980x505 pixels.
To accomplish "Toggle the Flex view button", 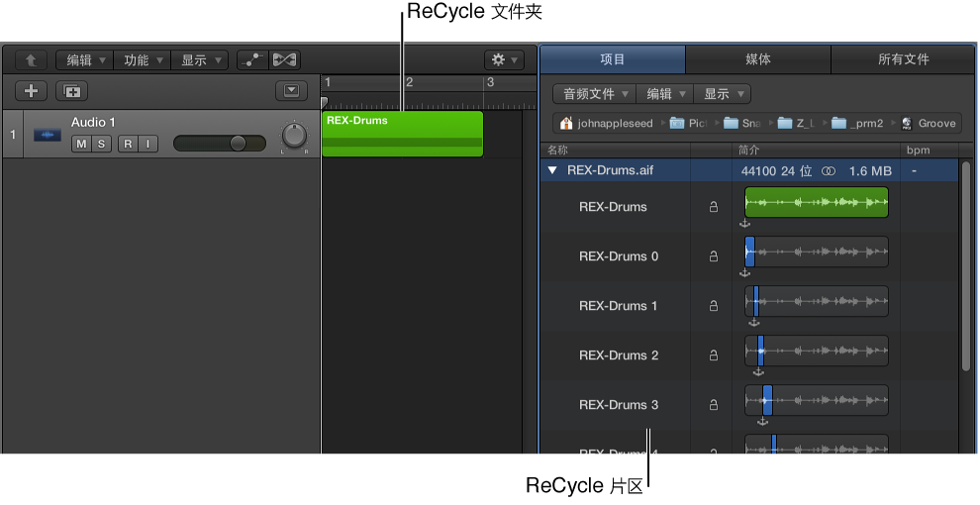I will pyautogui.click(x=284, y=60).
